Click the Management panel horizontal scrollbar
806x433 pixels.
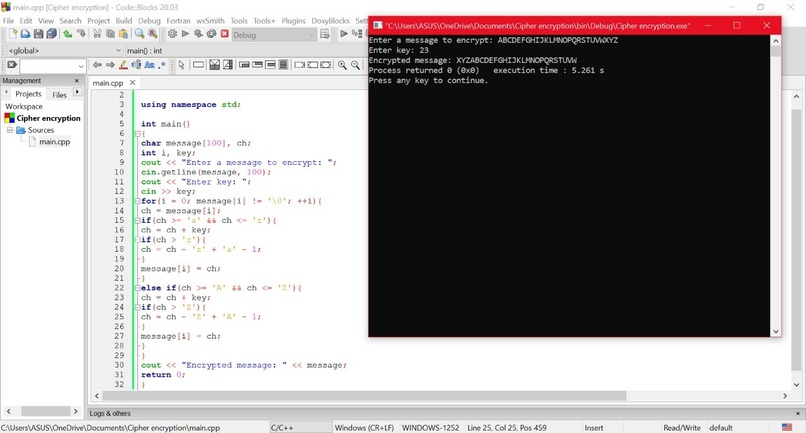point(45,411)
